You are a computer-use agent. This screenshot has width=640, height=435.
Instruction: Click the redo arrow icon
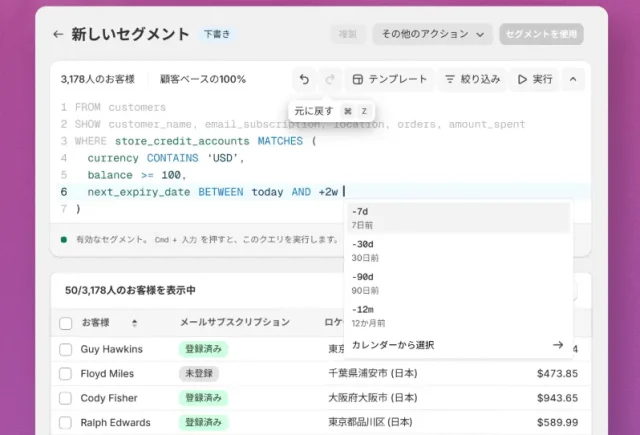pyautogui.click(x=330, y=79)
